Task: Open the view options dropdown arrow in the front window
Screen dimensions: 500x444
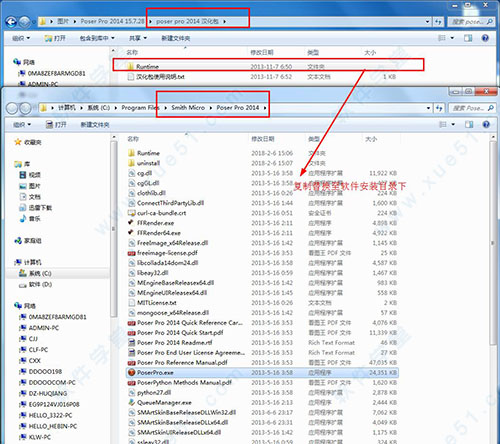Action: pos(453,124)
